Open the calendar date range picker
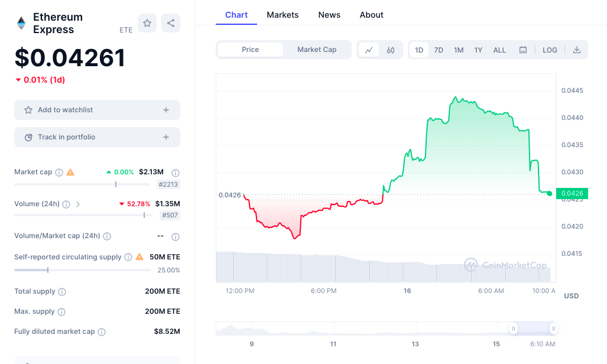Viewport: 607px width, 364px height. pos(523,50)
